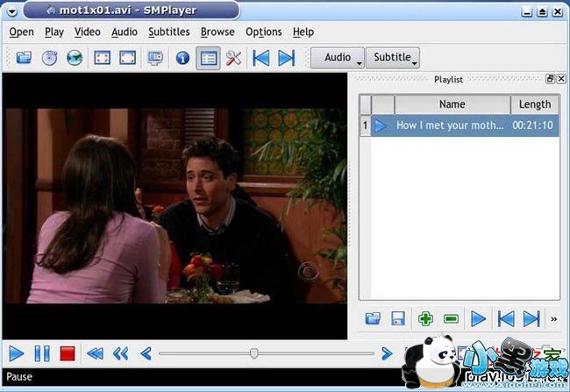Click the video display area

[x=175, y=206]
